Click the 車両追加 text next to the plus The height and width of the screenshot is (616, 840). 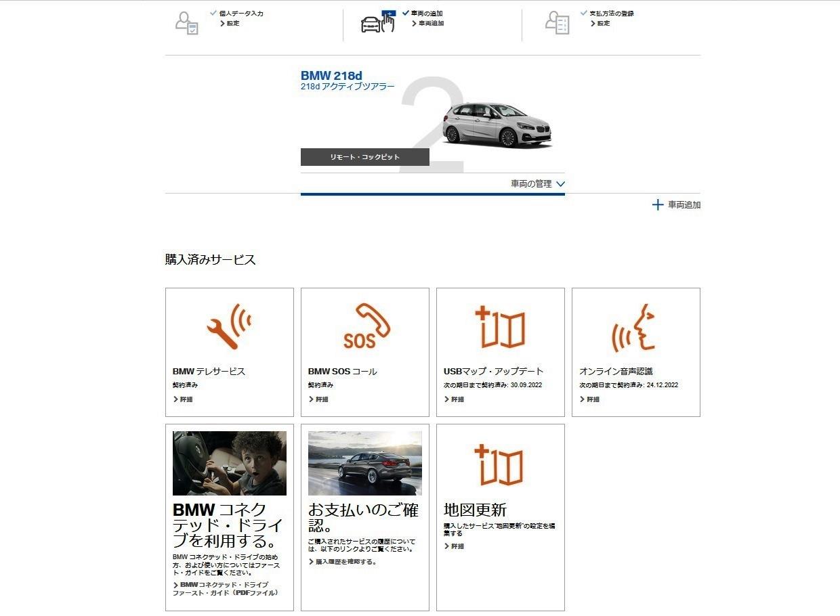tap(684, 204)
